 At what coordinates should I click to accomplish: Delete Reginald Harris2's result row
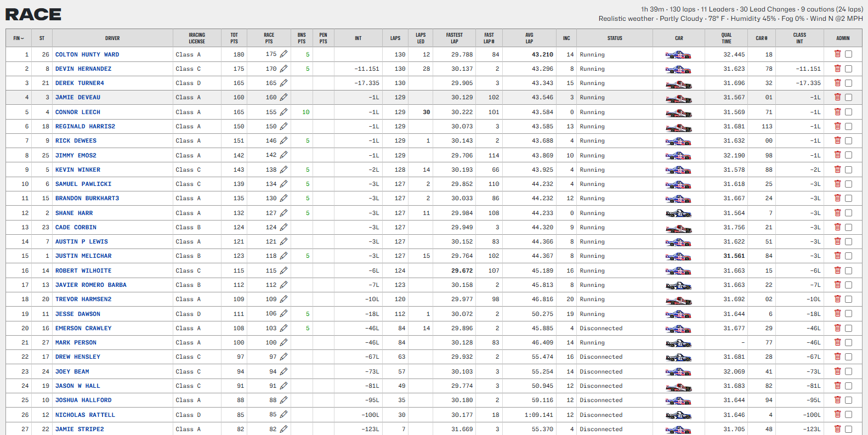pos(837,126)
